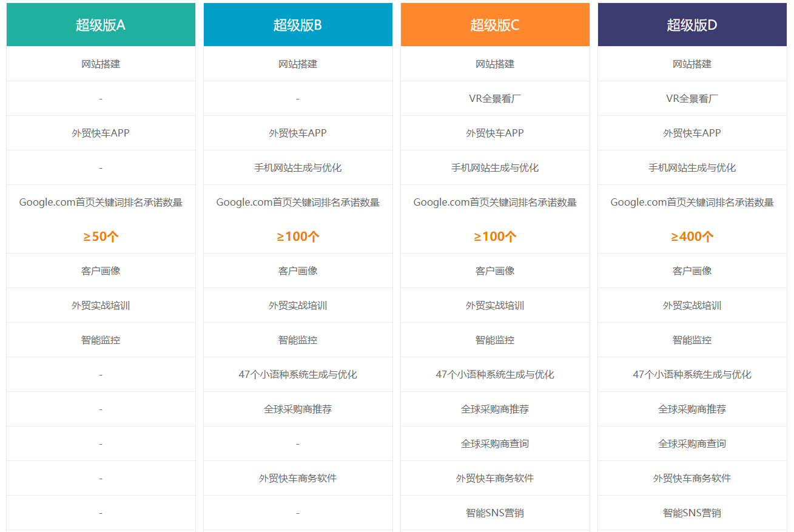
Task: Click 手机网站生成与优化 under 超级版D
Action: pos(692,167)
